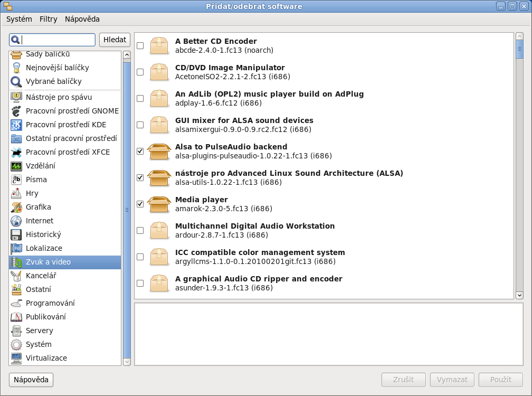Click the Zrušit button
Image resolution: width=532 pixels, height=396 pixels.
click(x=403, y=380)
